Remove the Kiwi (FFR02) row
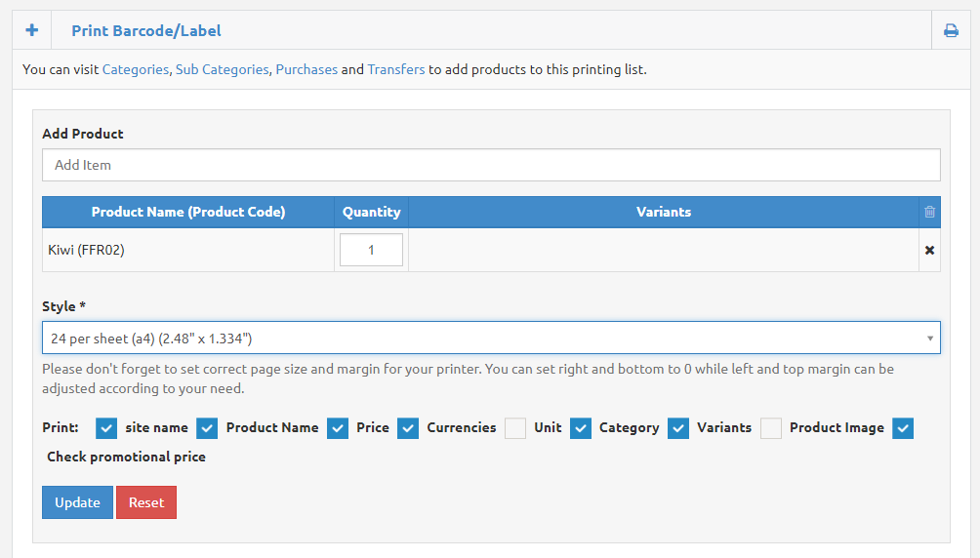980x558 pixels. coord(929,251)
